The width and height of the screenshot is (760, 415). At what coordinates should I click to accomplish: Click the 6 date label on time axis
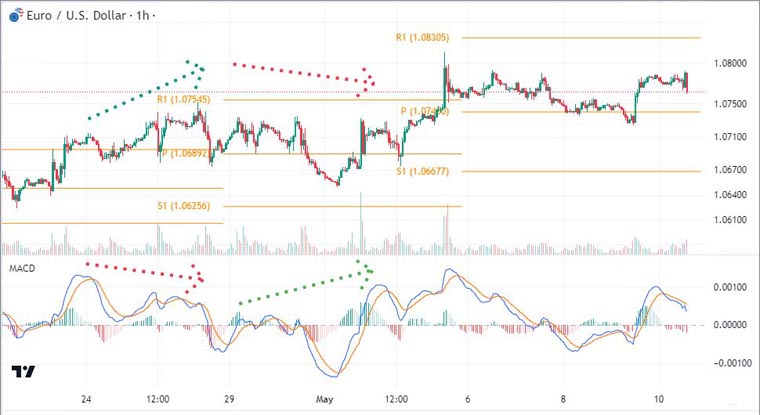467,399
